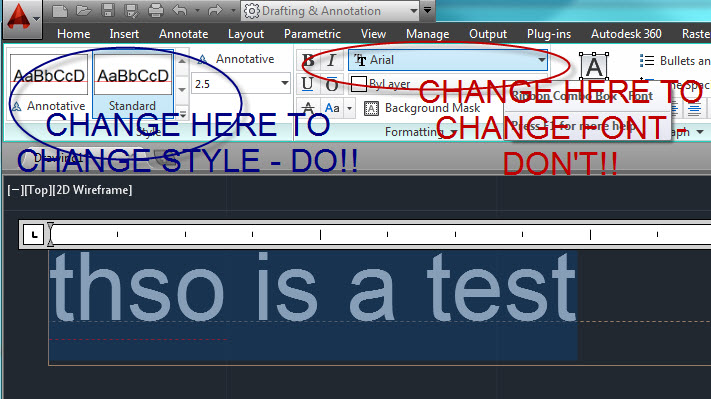The height and width of the screenshot is (399, 711).
Task: Open the Arial font dropdown
Action: (448, 60)
